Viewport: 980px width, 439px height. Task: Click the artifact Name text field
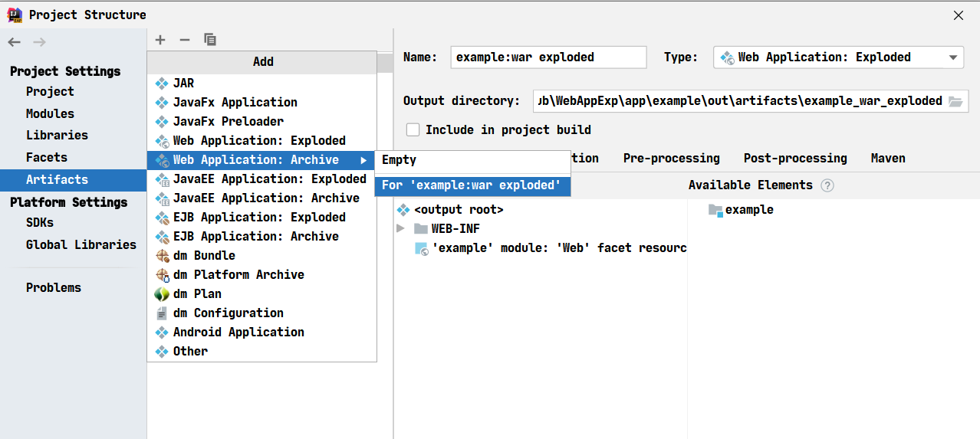click(x=548, y=57)
